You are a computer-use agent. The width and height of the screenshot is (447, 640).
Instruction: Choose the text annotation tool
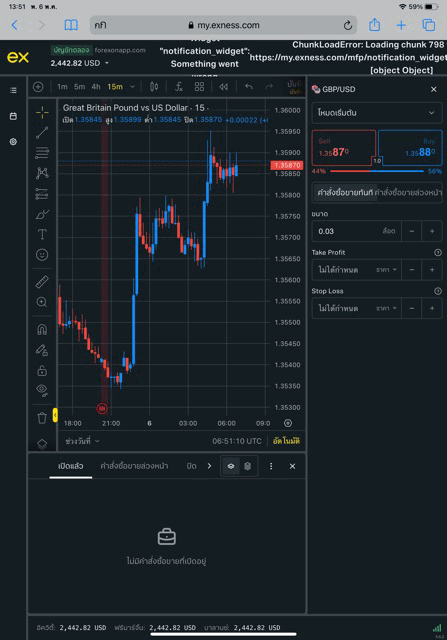click(42, 234)
